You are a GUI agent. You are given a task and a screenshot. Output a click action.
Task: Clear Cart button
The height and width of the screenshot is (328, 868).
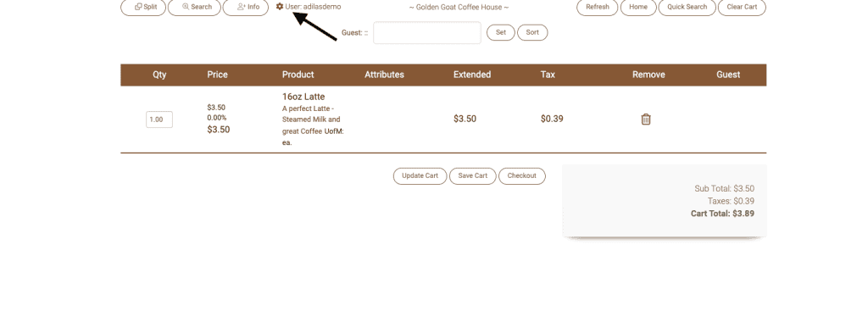(742, 7)
